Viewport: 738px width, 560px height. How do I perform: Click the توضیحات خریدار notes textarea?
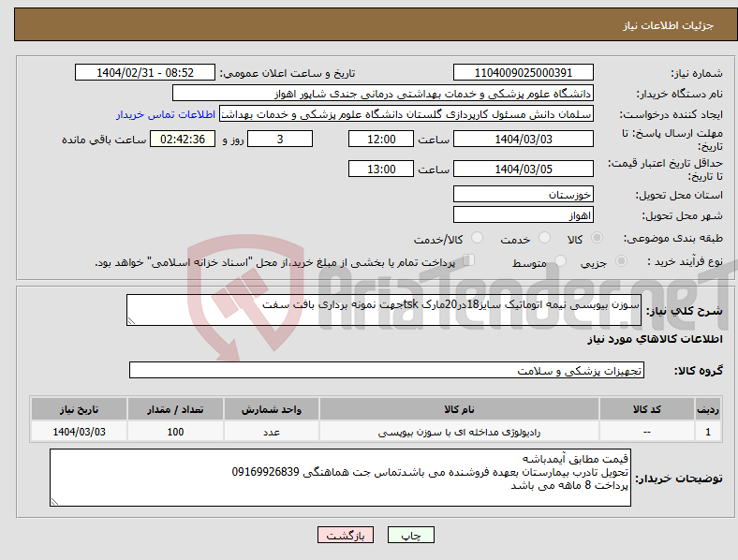pos(340,478)
